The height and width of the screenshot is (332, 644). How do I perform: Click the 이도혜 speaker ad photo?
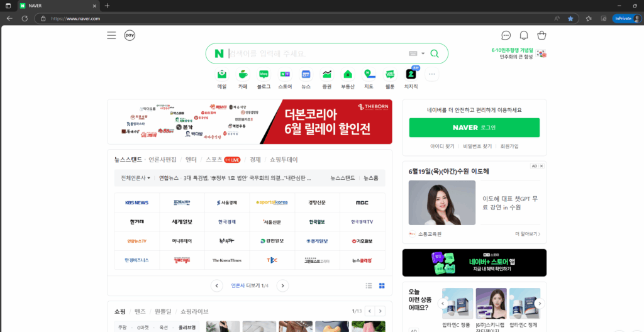(x=442, y=202)
